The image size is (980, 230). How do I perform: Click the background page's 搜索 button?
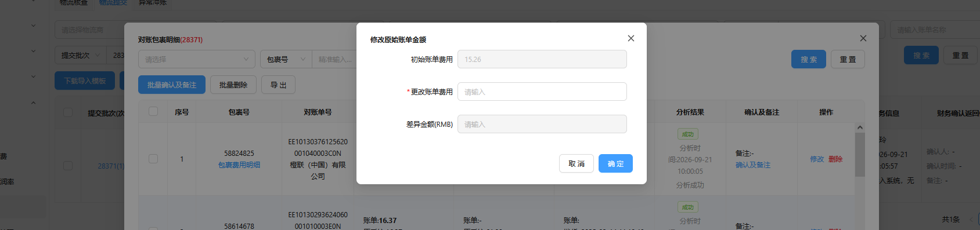coord(921,55)
